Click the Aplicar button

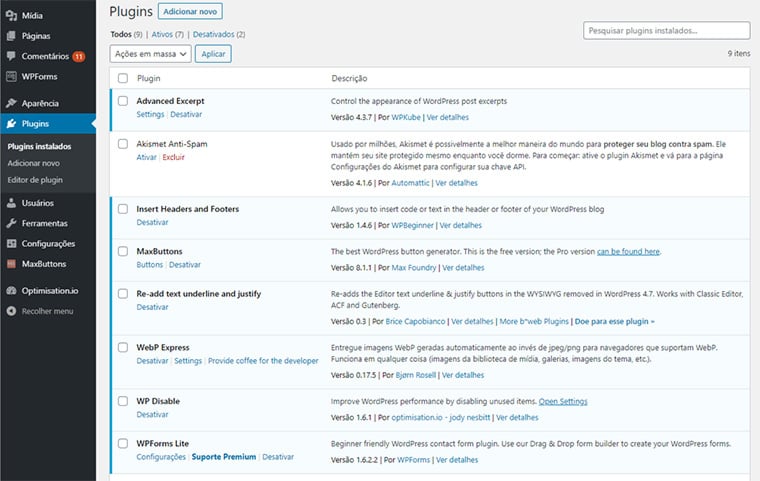pos(213,54)
